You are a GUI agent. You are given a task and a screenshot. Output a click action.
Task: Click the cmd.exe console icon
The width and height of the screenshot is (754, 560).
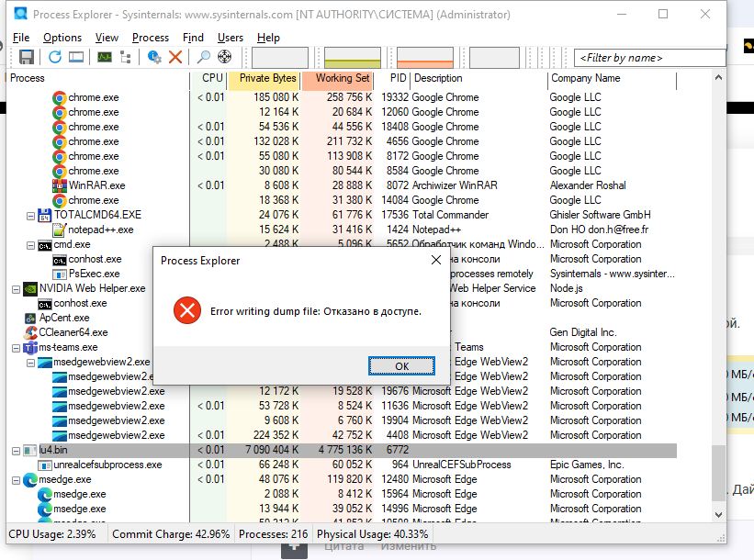pos(45,245)
